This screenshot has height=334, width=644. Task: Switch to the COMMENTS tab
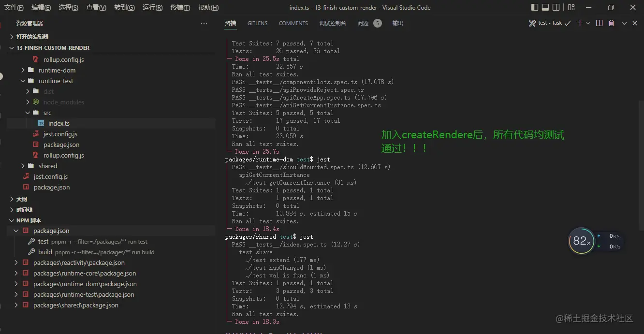tap(293, 23)
